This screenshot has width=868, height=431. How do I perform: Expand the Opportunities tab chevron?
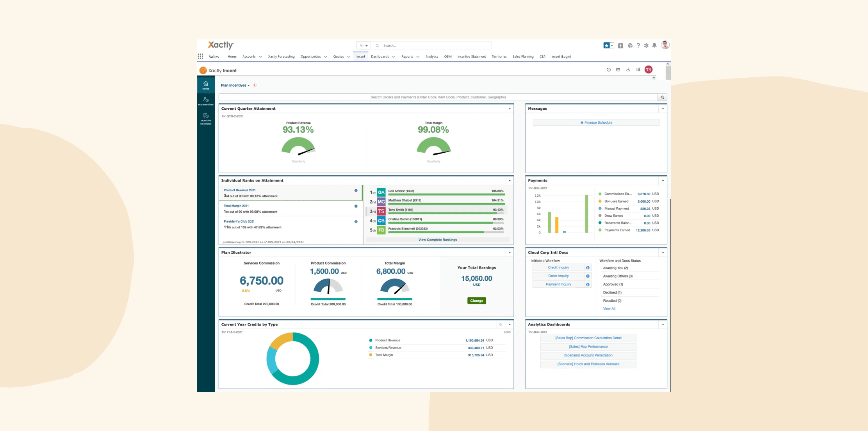(325, 57)
